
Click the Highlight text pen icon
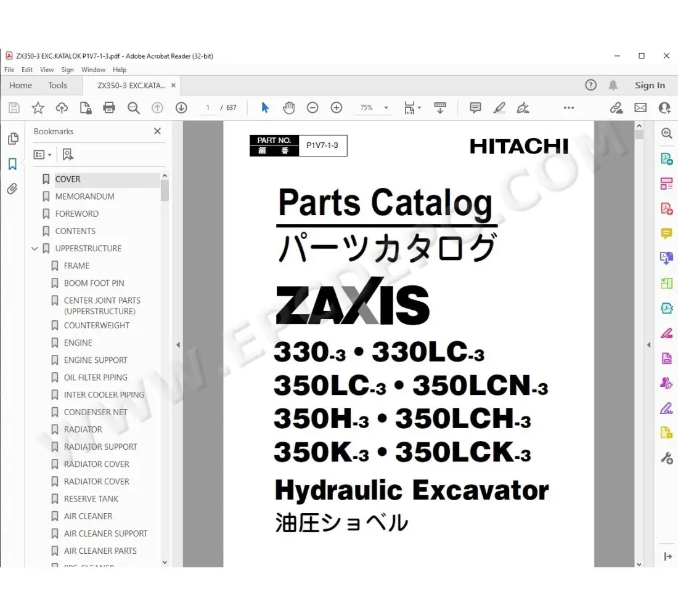(499, 108)
